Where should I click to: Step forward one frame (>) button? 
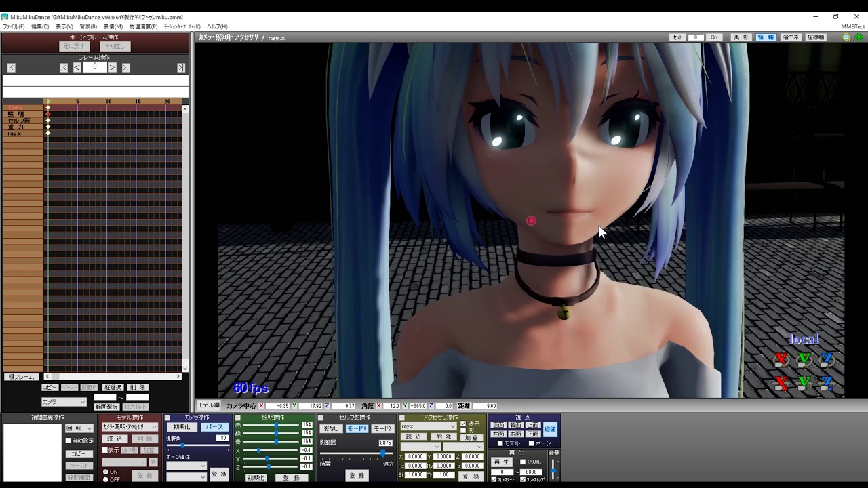coord(113,68)
